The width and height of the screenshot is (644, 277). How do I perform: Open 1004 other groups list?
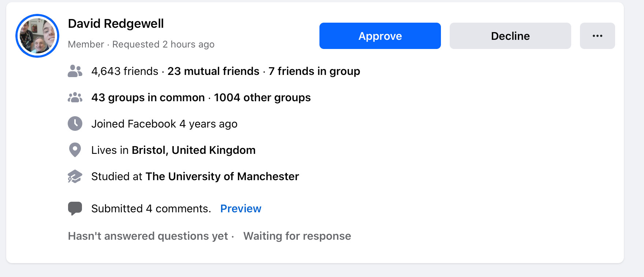pos(262,98)
